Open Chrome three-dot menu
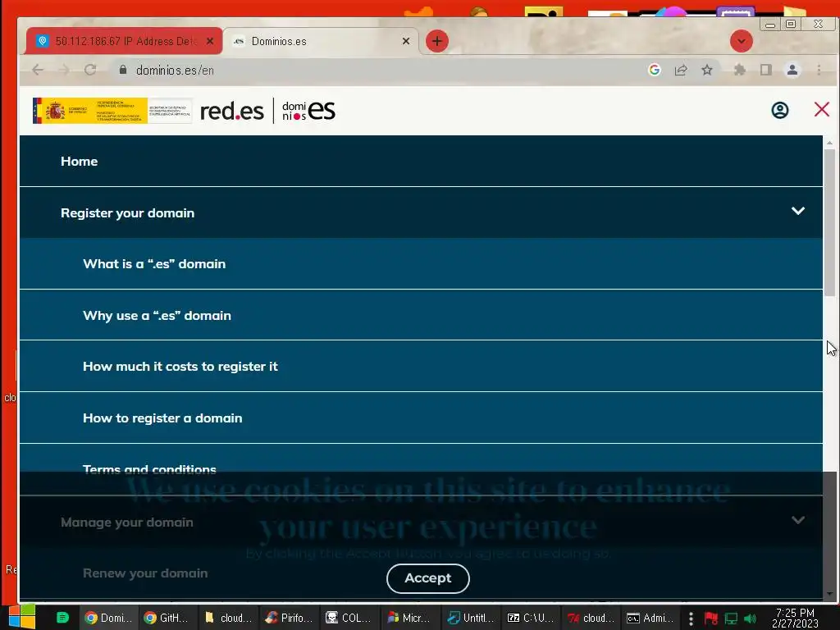The image size is (840, 630). (819, 70)
